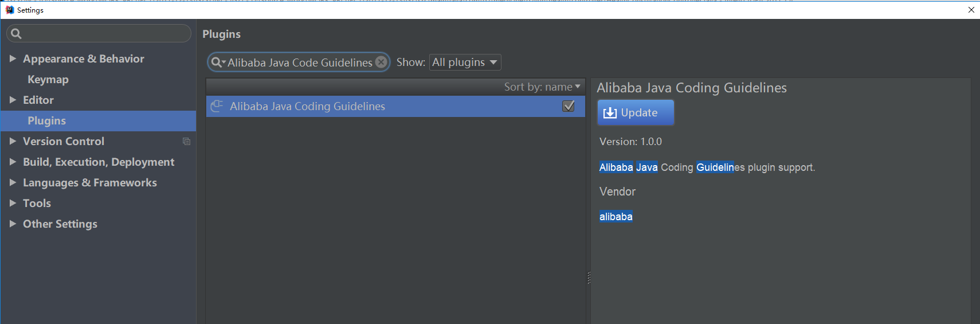The width and height of the screenshot is (980, 324).
Task: Close the Settings window
Action: click(x=971, y=10)
